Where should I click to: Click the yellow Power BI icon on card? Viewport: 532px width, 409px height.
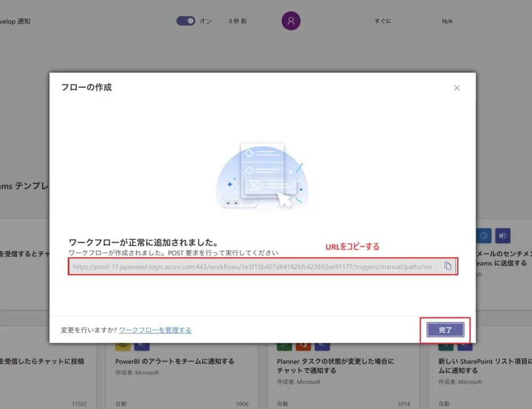(123, 346)
